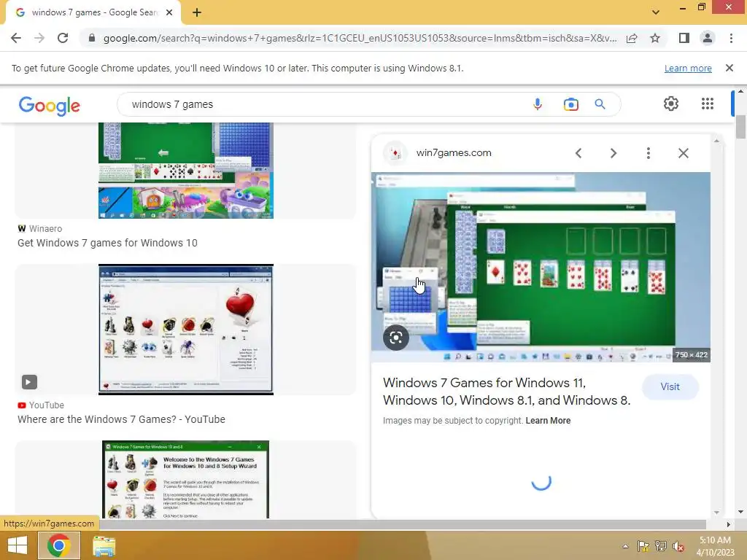
Task: Open File Explorer from the taskbar
Action: [104, 545]
